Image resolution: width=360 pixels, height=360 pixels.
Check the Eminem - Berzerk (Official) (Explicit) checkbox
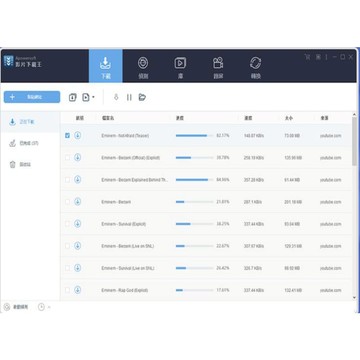click(x=68, y=158)
